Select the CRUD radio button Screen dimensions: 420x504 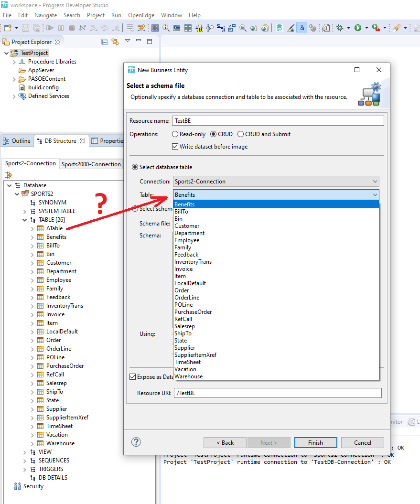tap(213, 134)
